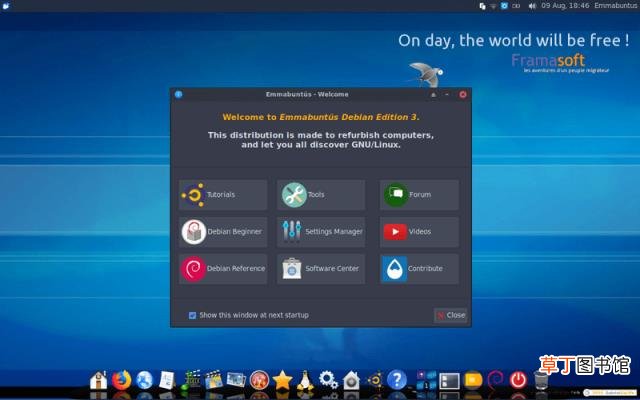Image resolution: width=640 pixels, height=400 pixels.
Task: Launch the Debian Beginner handbook
Action: pos(223,231)
